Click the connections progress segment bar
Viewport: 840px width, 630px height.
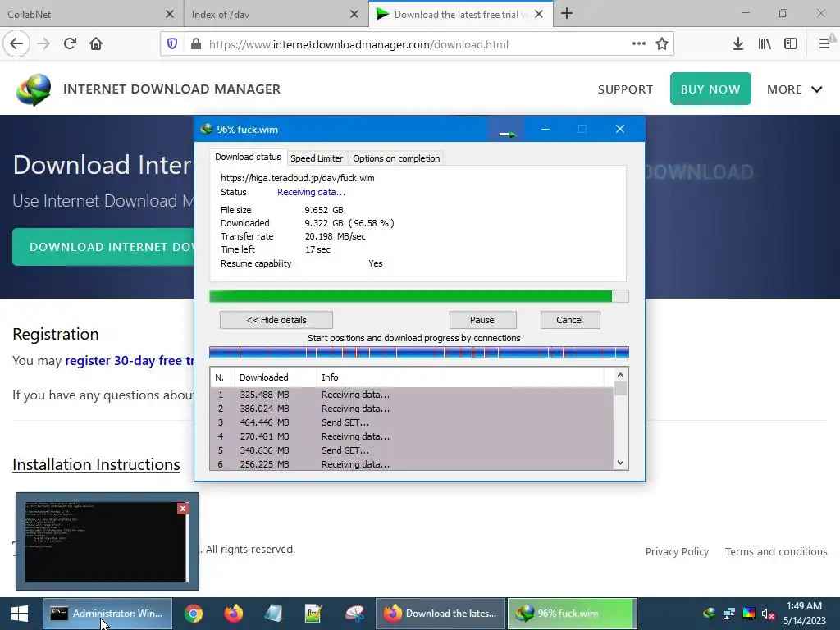(x=418, y=352)
